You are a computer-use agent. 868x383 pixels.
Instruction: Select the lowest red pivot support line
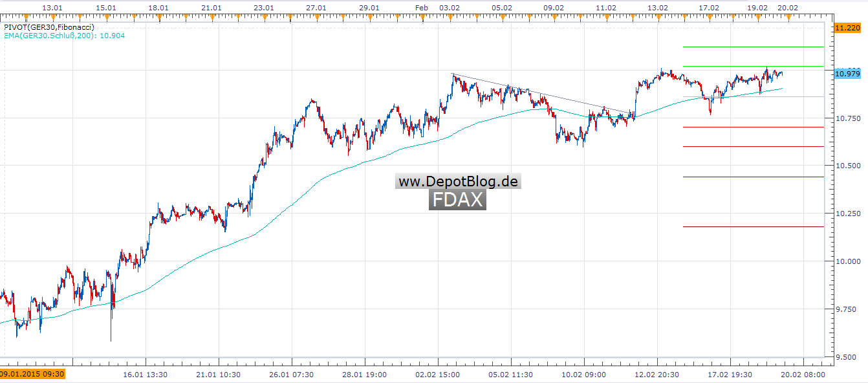753,226
